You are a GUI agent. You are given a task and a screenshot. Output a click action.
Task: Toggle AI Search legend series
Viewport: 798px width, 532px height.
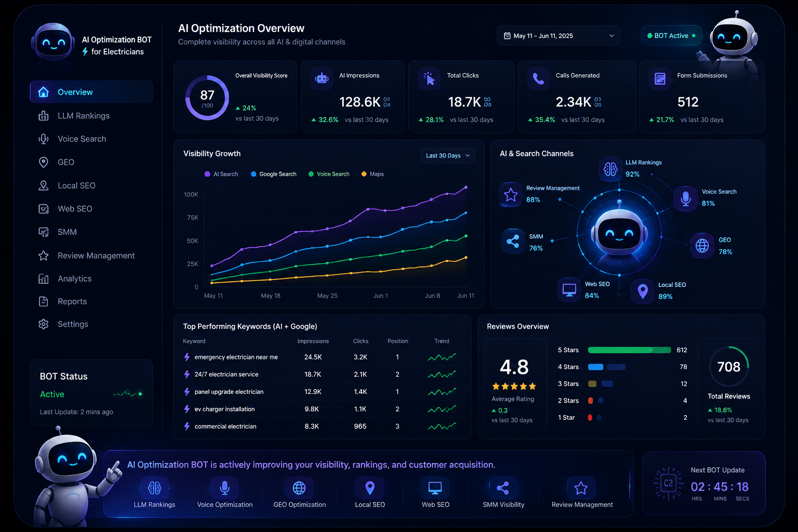(x=221, y=174)
